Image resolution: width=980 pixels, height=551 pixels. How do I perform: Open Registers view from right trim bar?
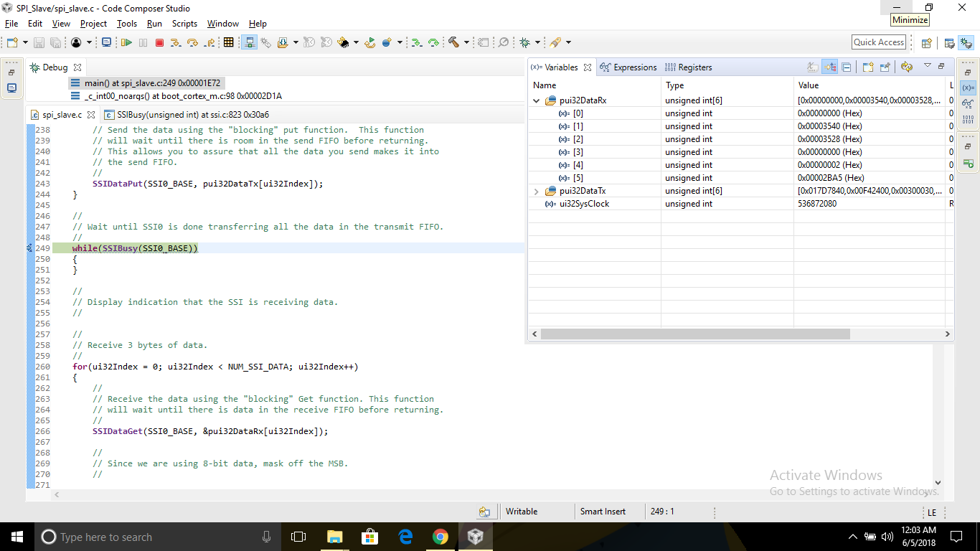click(x=968, y=119)
